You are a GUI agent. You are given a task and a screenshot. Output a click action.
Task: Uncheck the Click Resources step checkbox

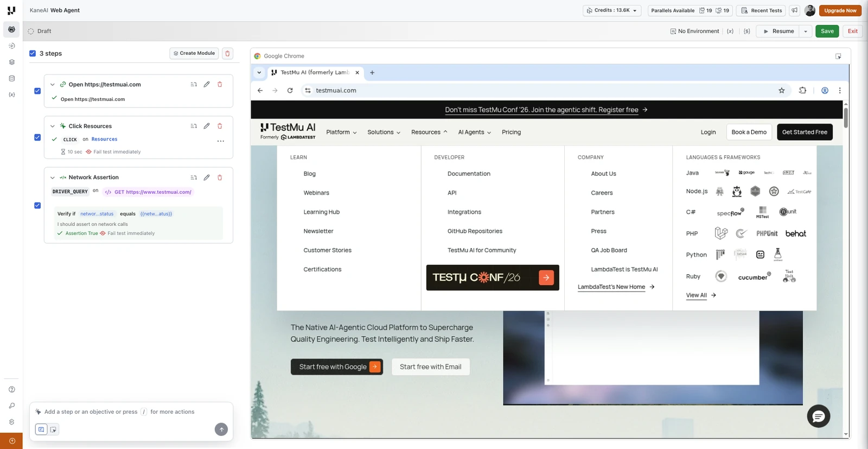tap(37, 137)
